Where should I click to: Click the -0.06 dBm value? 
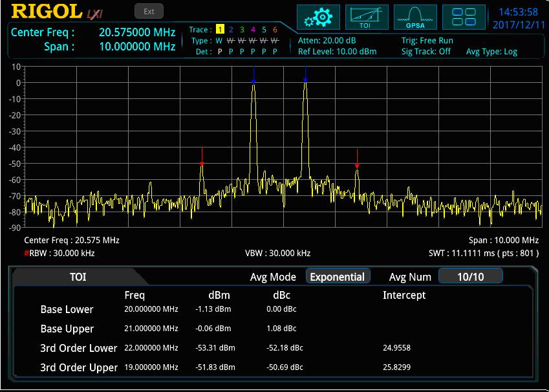pos(213,328)
